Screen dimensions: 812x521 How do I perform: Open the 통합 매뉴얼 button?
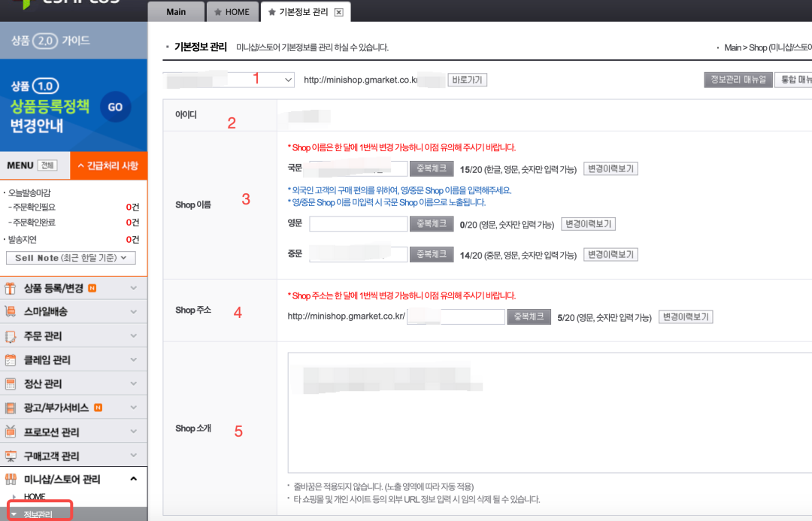point(794,80)
